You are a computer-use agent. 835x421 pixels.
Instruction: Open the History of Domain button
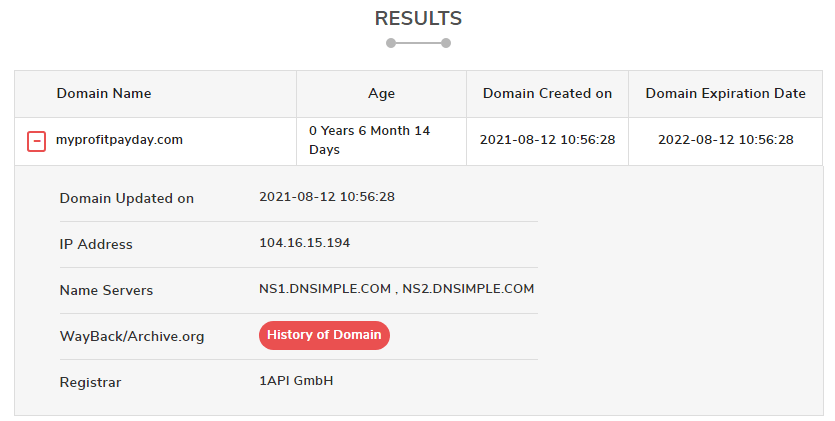[x=324, y=335]
